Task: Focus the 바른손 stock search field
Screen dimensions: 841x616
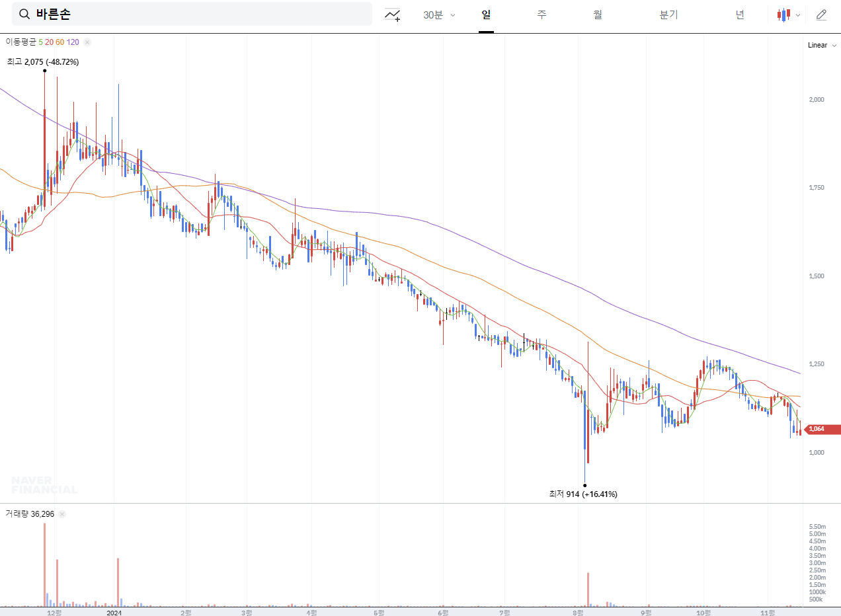Action: coord(192,14)
